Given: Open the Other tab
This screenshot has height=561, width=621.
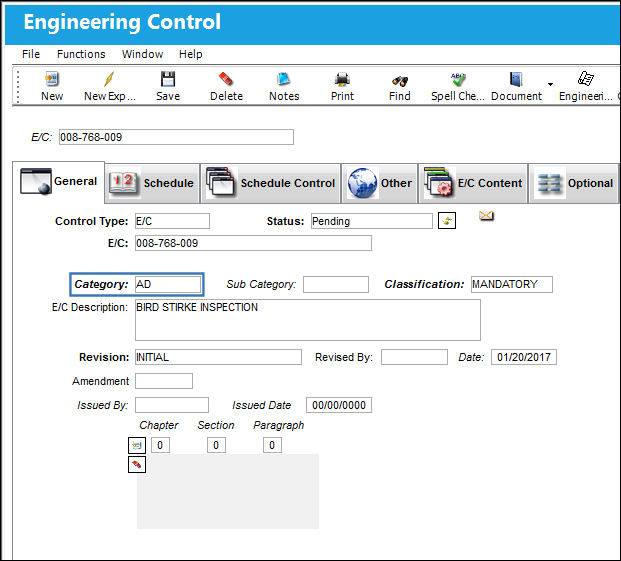Looking at the screenshot, I should (379, 183).
